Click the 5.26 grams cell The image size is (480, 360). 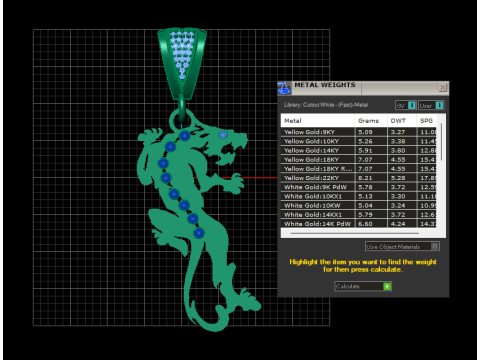point(365,141)
